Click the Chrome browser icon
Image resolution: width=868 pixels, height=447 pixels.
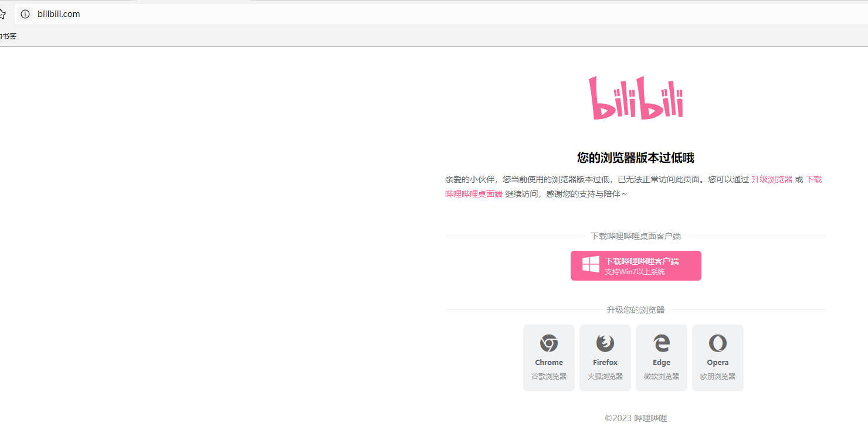coord(549,343)
